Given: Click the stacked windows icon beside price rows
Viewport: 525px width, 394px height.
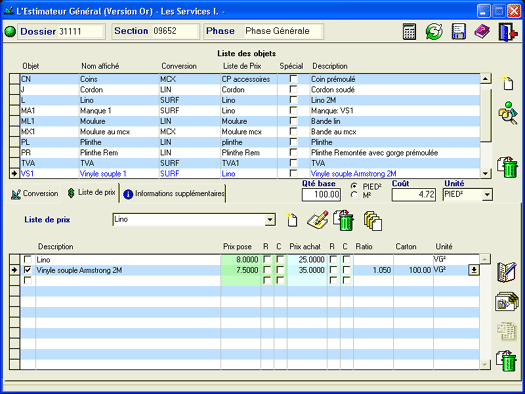Looking at the screenshot, I should pyautogui.click(x=507, y=301).
